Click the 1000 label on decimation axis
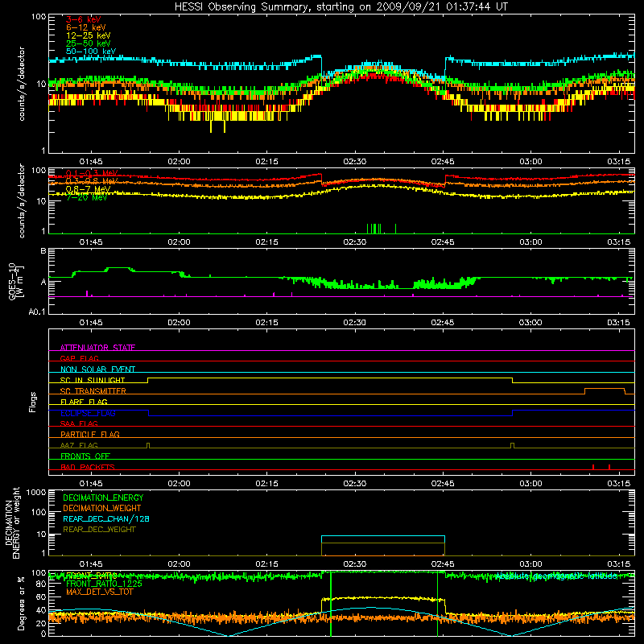Viewport: 644px width, 644px height. point(36,492)
